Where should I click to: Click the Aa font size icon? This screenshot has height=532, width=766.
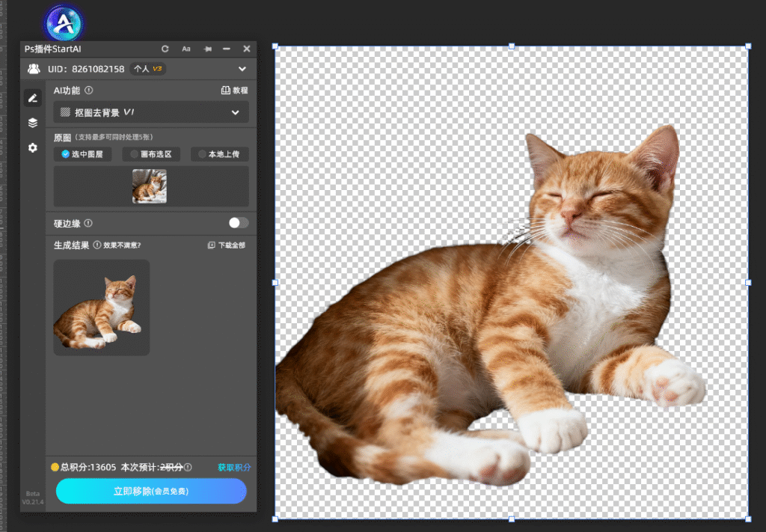186,49
